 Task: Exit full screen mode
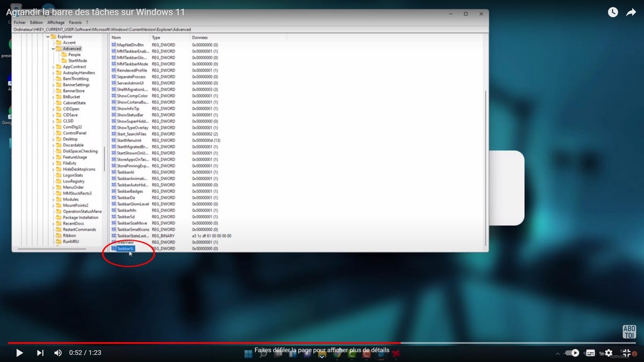click(x=626, y=353)
